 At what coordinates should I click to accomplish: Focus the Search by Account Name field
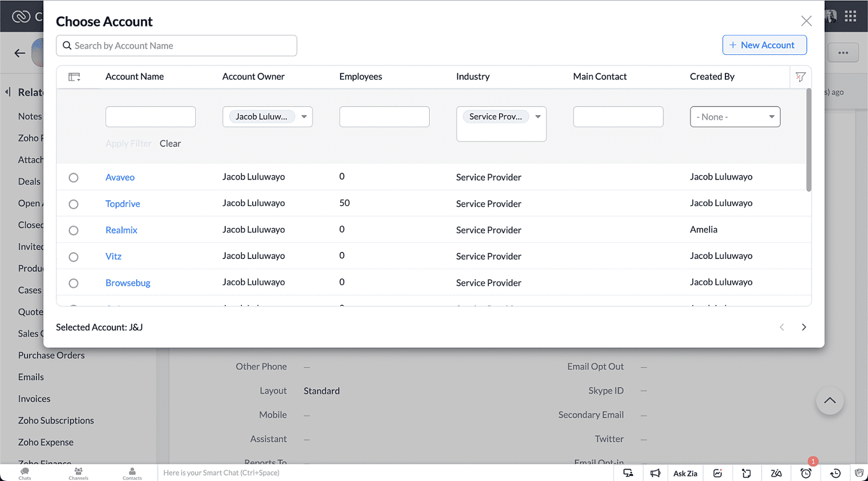[x=176, y=46]
